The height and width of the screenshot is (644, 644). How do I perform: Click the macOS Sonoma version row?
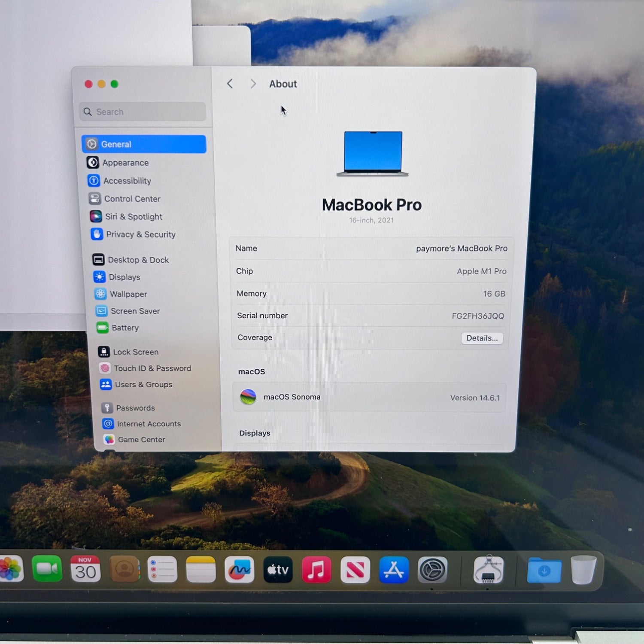coord(370,398)
